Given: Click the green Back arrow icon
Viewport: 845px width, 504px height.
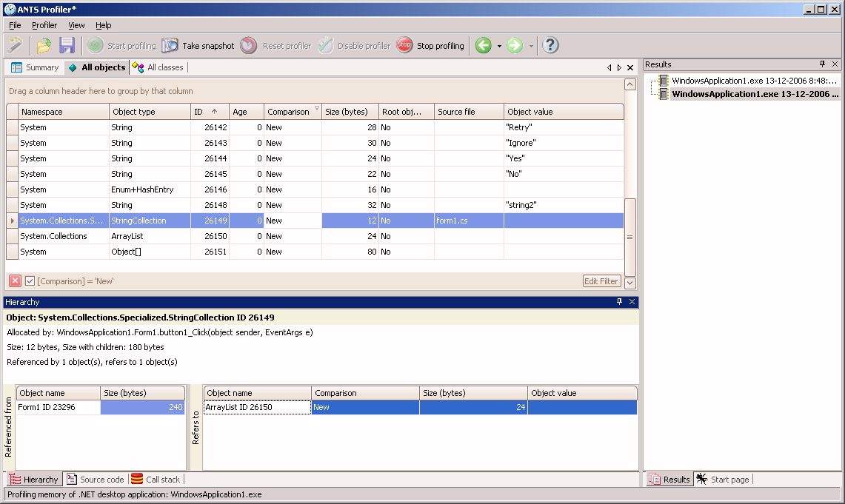Looking at the screenshot, I should pos(484,46).
